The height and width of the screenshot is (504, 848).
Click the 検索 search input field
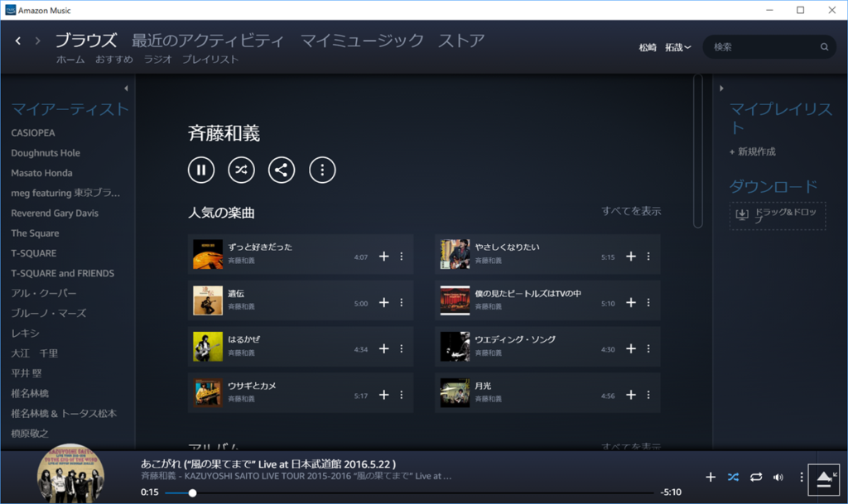763,47
